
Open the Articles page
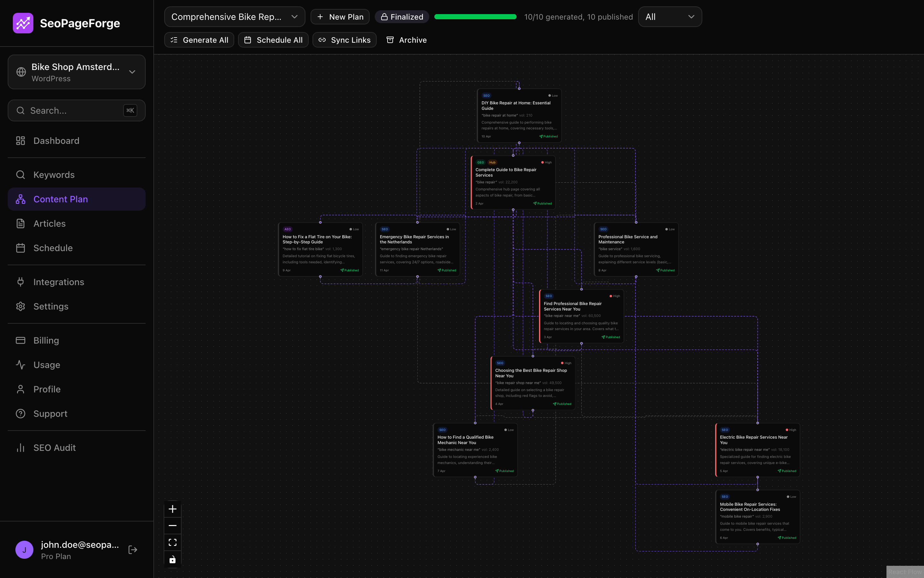point(76,223)
